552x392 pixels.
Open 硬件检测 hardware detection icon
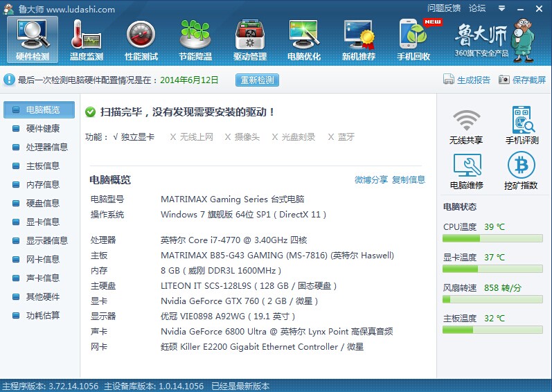point(33,39)
